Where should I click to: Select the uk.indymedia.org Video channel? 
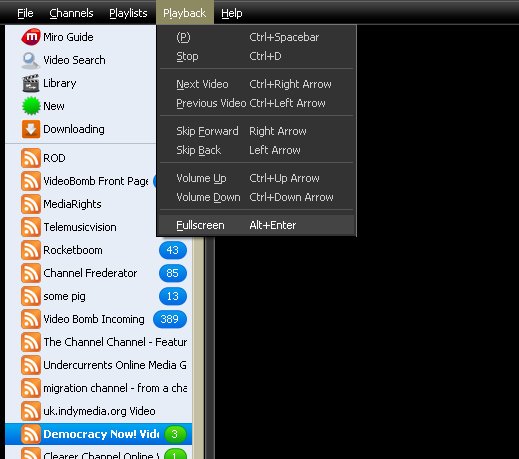[99, 411]
